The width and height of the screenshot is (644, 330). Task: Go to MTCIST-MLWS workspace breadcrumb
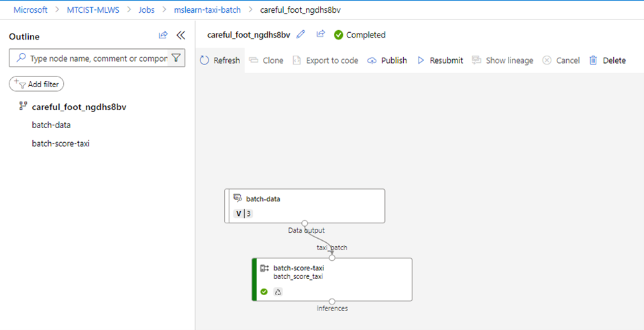point(93,10)
